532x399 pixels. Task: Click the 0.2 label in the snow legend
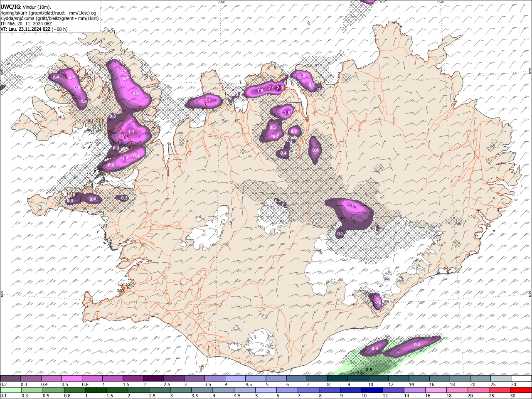coord(3,384)
